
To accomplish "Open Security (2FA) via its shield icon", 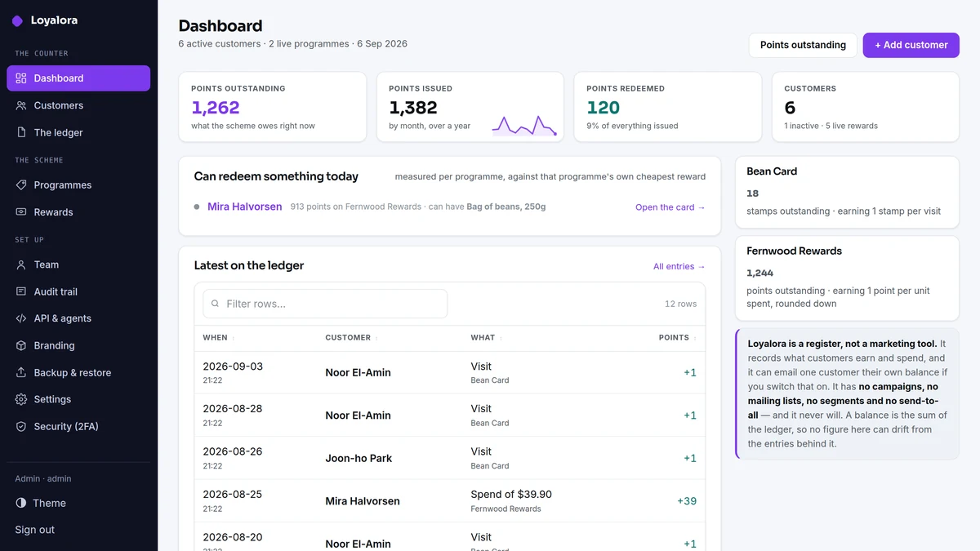I will [x=21, y=426].
